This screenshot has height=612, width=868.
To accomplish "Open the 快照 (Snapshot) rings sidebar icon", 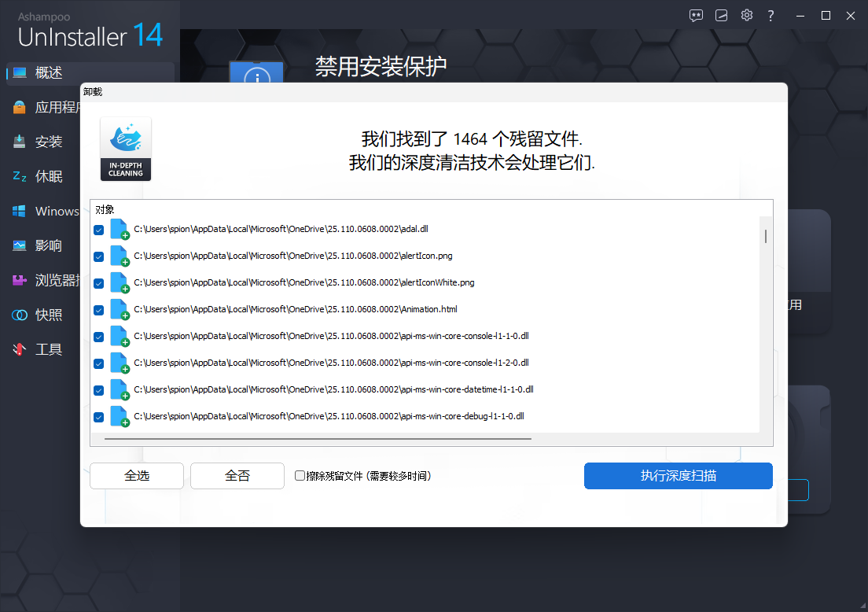I will click(20, 315).
